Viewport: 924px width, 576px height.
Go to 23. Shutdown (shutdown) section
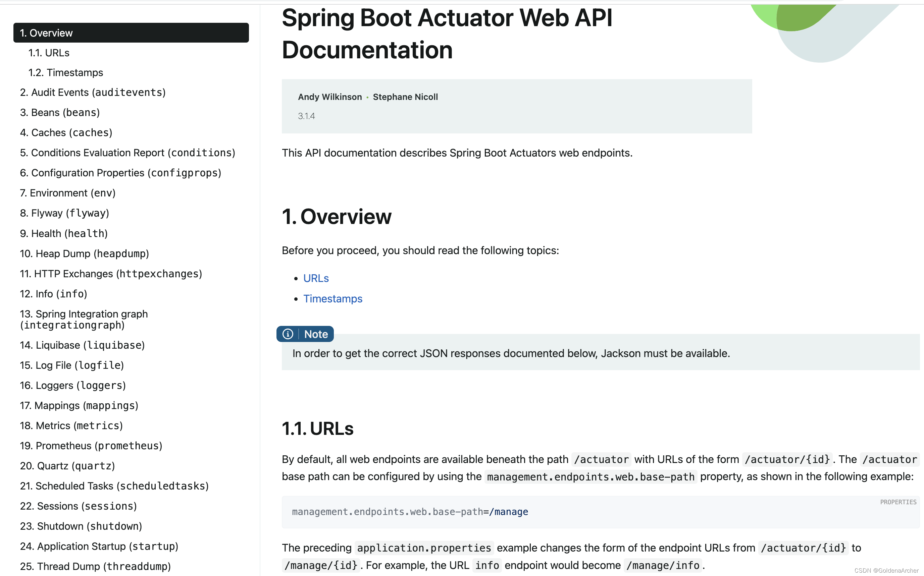81,526
